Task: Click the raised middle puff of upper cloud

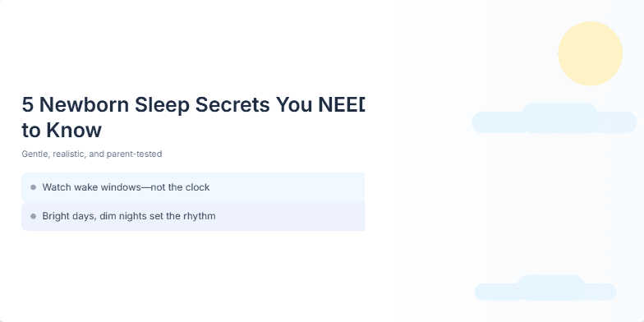Action: (x=560, y=117)
